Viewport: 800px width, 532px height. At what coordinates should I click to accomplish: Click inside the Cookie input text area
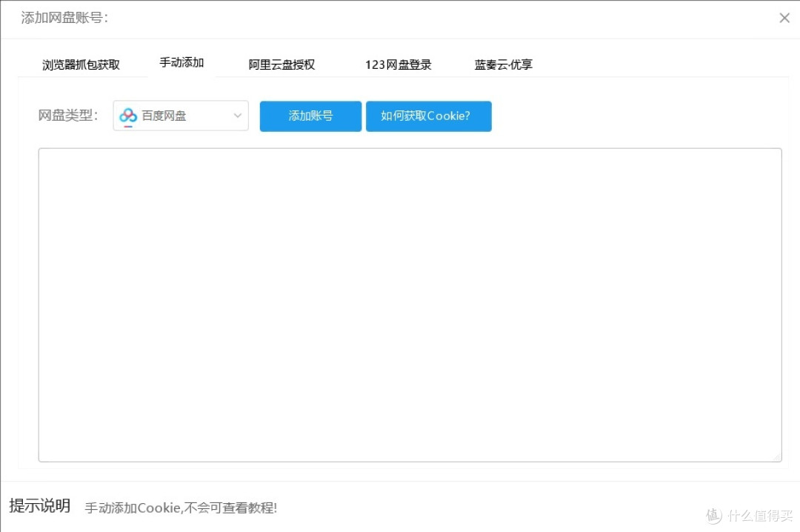(409, 304)
